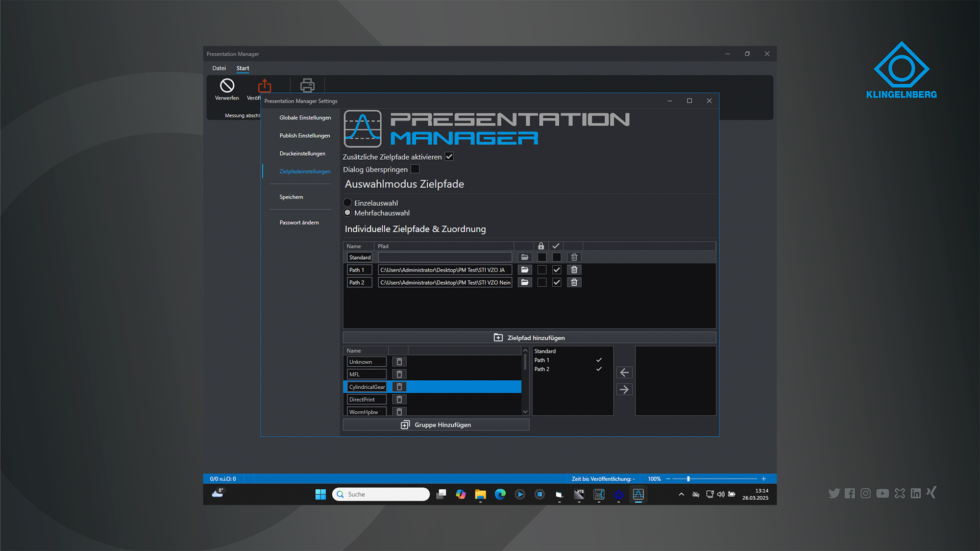Open Publish Einstellungen section
Image resolution: width=980 pixels, height=551 pixels.
pos(305,136)
